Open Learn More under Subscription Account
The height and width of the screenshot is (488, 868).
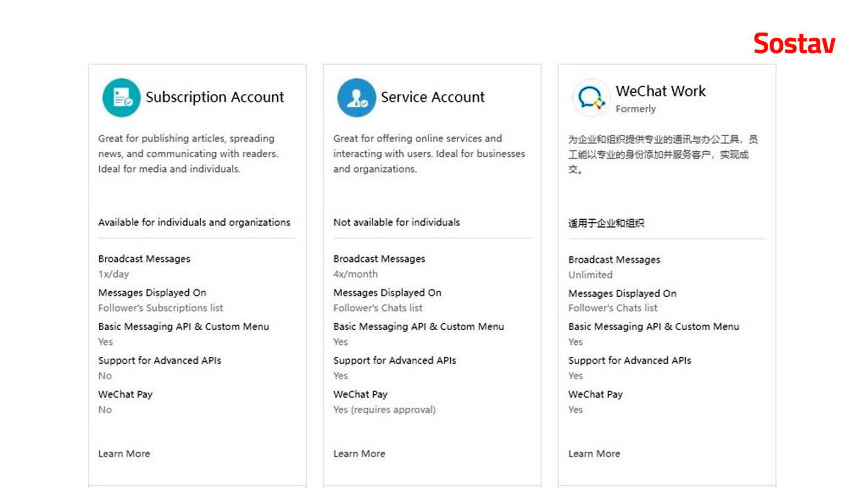(124, 454)
